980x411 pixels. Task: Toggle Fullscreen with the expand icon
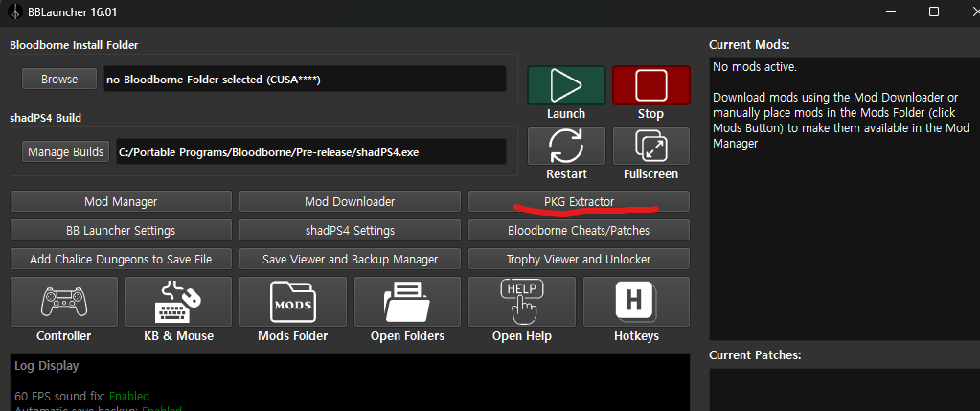pos(651,147)
